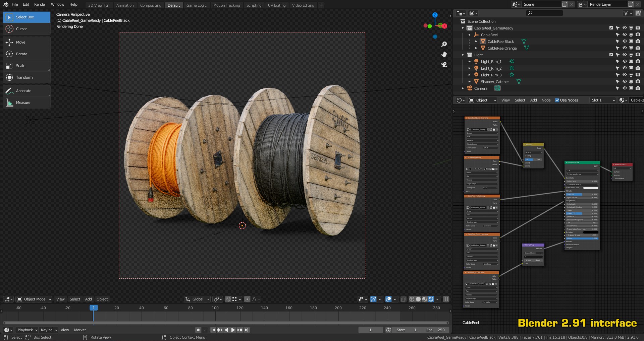This screenshot has height=341, width=644.
Task: Open the node editor Object type dropdown
Action: (483, 100)
